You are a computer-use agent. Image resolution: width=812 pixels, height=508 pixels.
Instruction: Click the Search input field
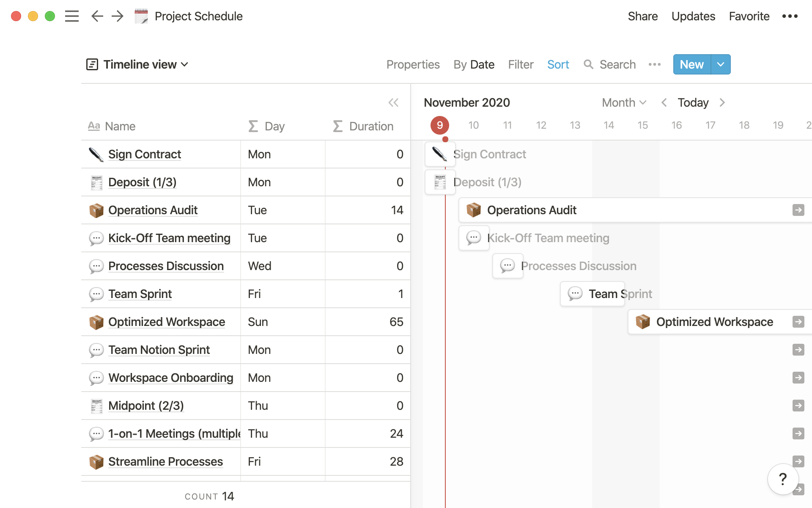click(x=617, y=64)
